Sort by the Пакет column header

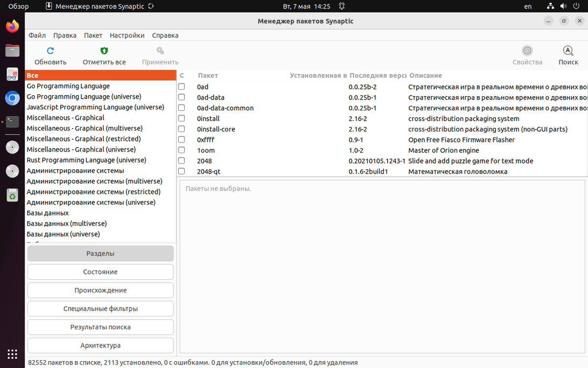pyautogui.click(x=241, y=76)
